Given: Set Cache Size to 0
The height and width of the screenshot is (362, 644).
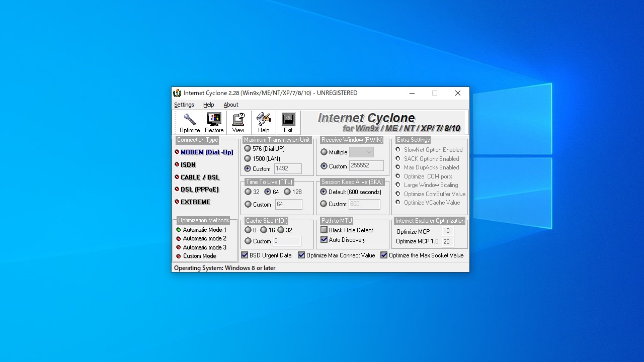Looking at the screenshot, I should pos(248,230).
